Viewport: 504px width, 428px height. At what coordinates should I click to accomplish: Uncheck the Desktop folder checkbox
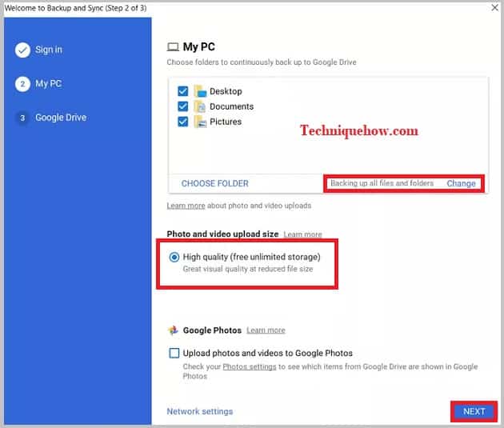183,91
